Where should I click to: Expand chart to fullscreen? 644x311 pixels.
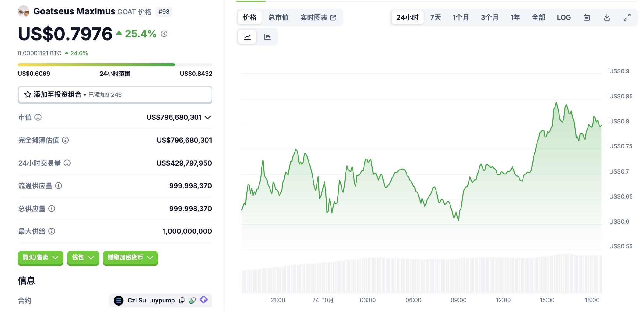coord(627,17)
